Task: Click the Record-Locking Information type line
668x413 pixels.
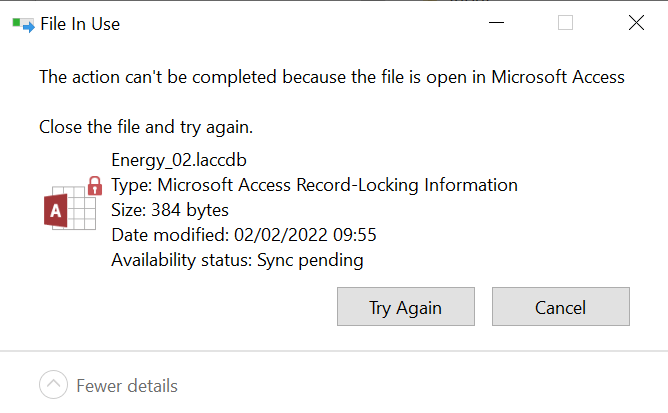Action: [x=314, y=185]
